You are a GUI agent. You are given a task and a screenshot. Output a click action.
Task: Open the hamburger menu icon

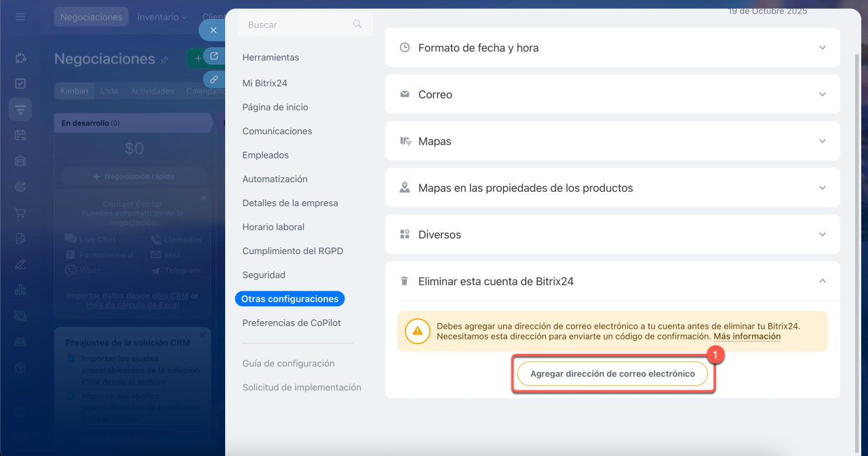20,16
